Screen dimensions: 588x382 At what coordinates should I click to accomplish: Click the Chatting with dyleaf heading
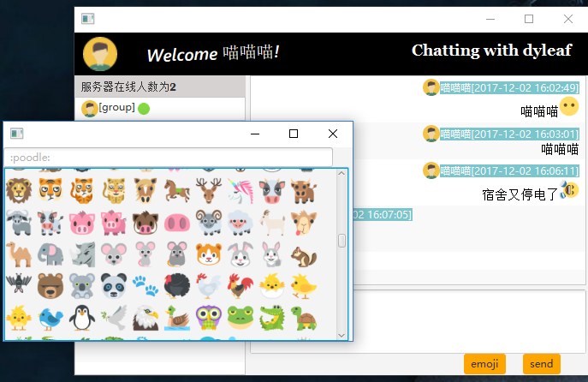point(491,51)
